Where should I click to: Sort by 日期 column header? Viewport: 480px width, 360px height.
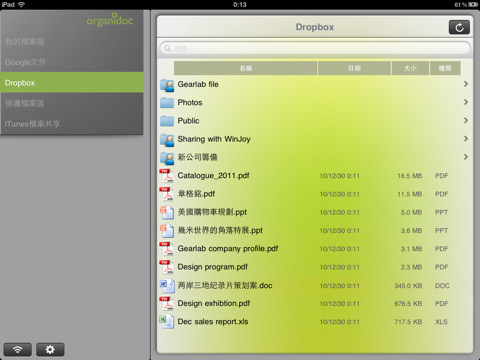pyautogui.click(x=354, y=68)
